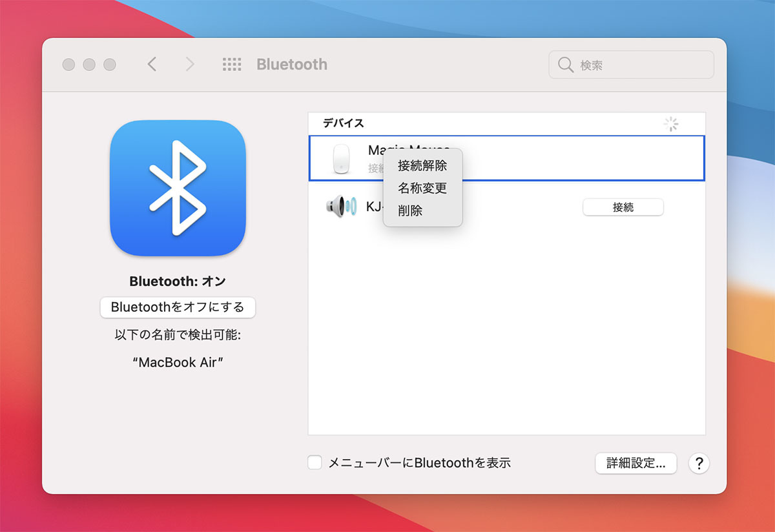Click the large Bluetooth logo icon
The height and width of the screenshot is (532, 775).
178,188
